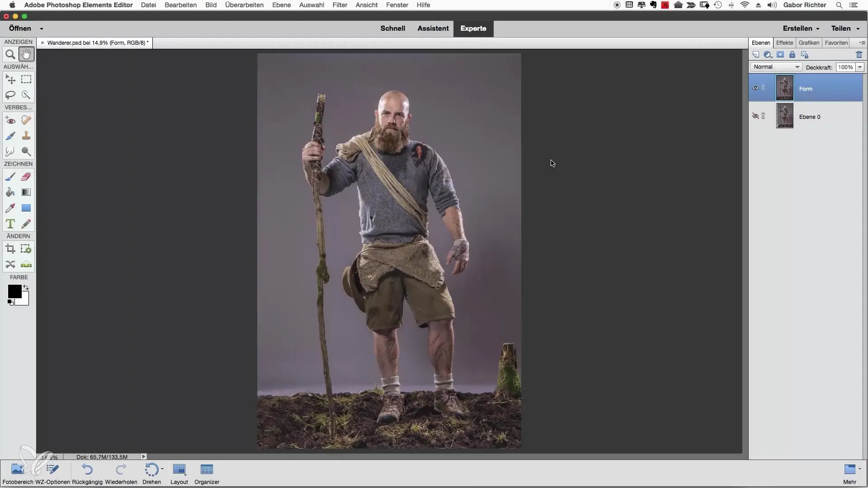Switch to Assistent mode
The width and height of the screenshot is (868, 488).
coord(433,28)
